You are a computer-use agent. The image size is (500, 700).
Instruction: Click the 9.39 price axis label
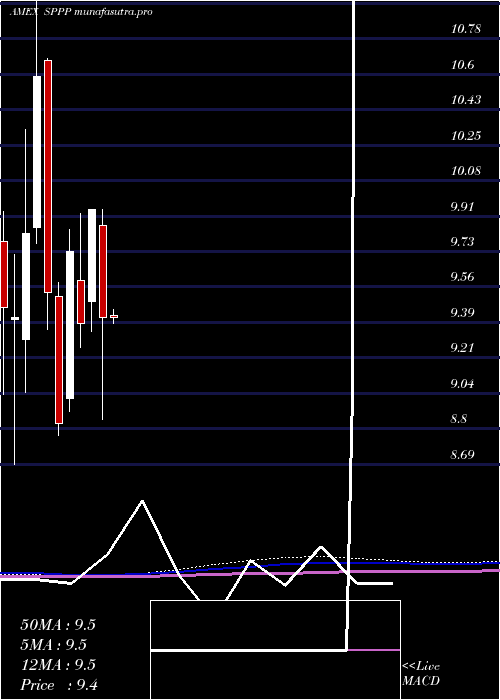tap(462, 312)
